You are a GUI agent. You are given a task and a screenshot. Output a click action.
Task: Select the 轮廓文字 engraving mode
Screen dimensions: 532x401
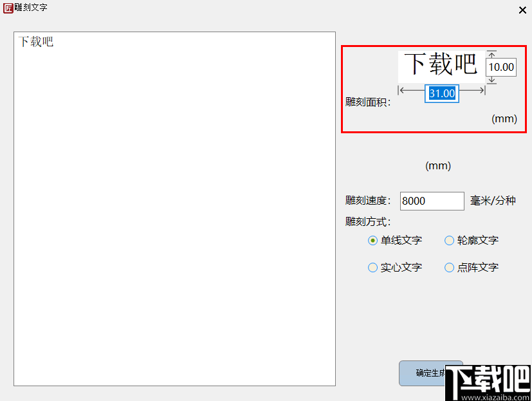(449, 240)
